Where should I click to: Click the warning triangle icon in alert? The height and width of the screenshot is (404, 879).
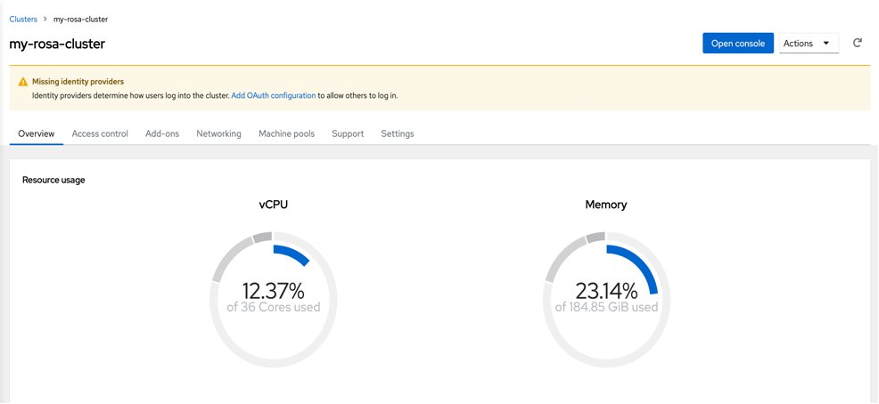click(x=23, y=82)
